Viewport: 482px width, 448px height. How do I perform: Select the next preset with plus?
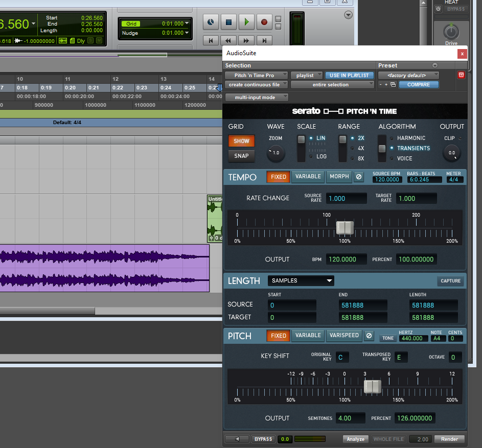(386, 84)
